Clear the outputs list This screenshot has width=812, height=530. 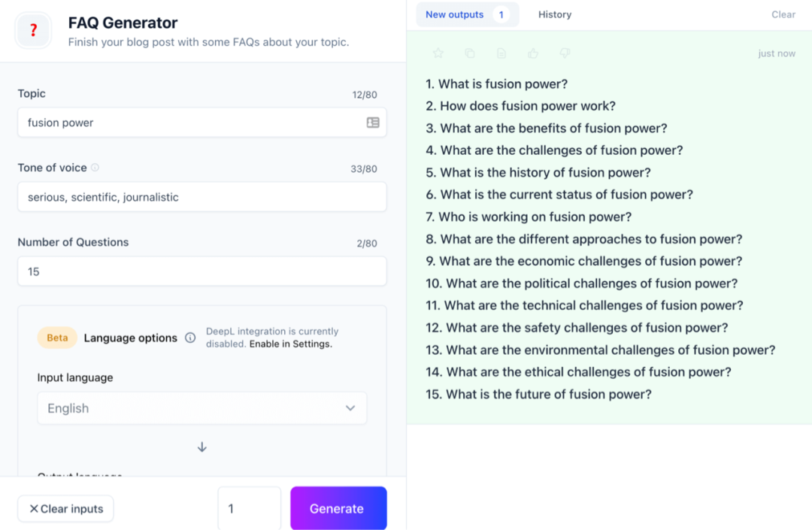point(783,14)
